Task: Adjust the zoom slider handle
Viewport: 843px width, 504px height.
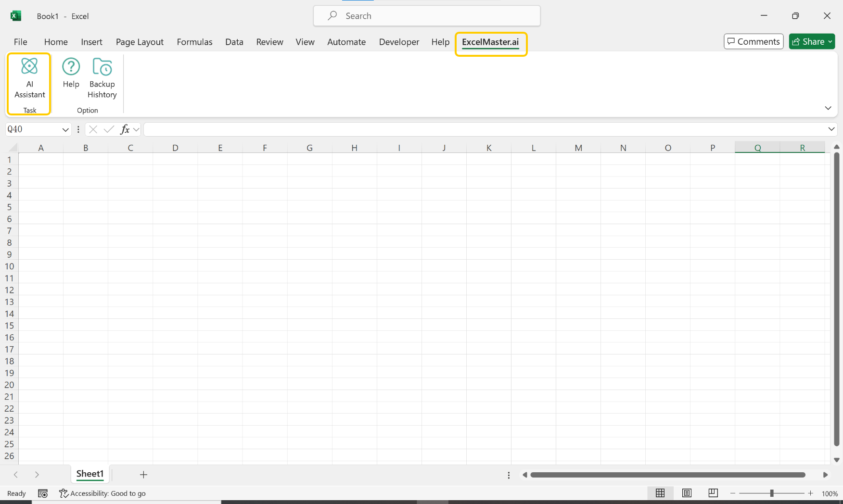Action: [772, 493]
